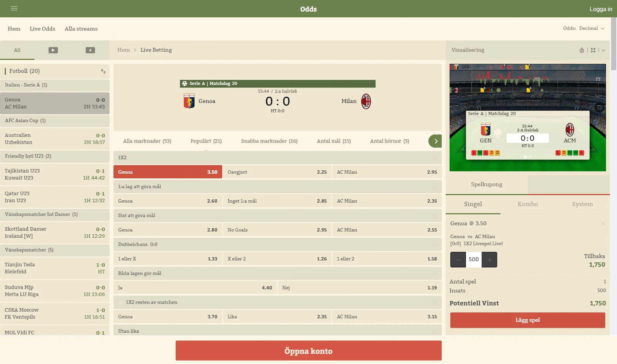Increase stake with the plus button

tap(489, 260)
